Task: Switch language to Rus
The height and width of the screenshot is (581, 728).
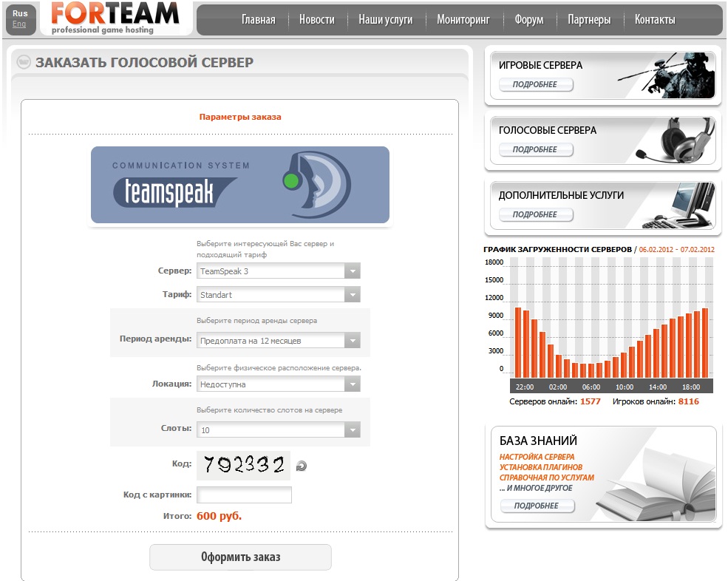Action: coord(20,13)
